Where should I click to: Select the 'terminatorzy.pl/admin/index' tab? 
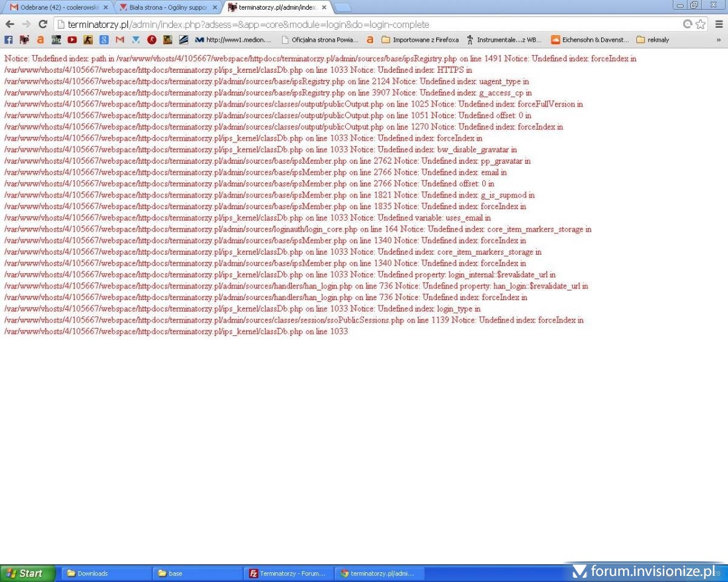pos(277,7)
